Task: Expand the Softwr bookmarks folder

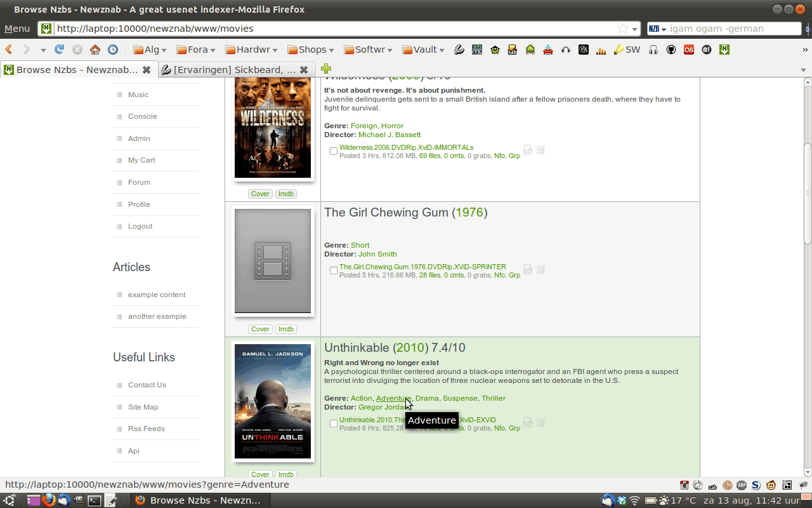Action: click(x=368, y=50)
